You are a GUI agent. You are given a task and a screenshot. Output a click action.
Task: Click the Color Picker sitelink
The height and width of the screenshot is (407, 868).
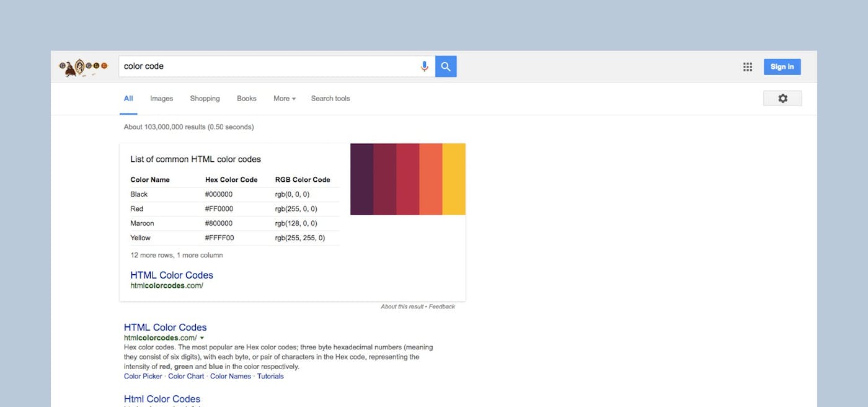(x=143, y=376)
